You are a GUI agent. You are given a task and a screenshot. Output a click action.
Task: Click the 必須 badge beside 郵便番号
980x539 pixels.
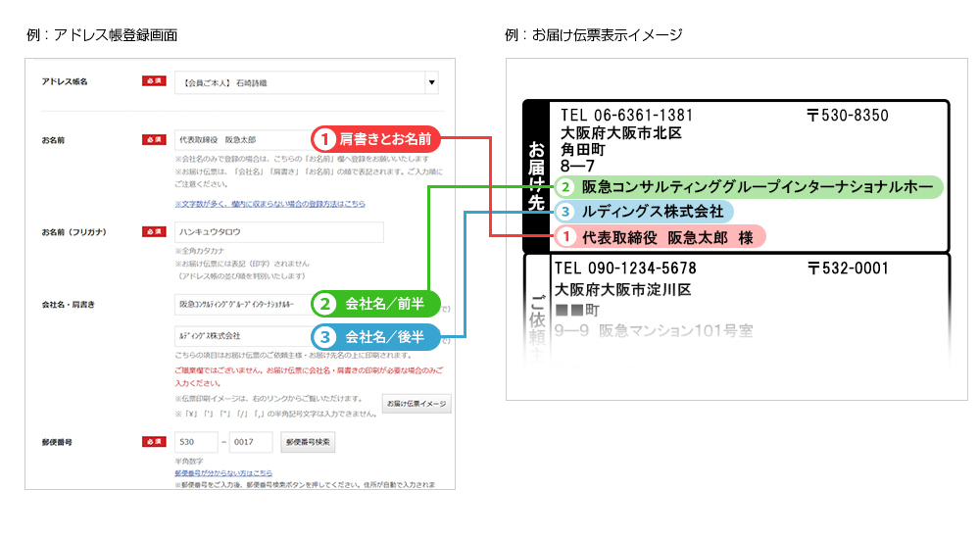[x=154, y=442]
